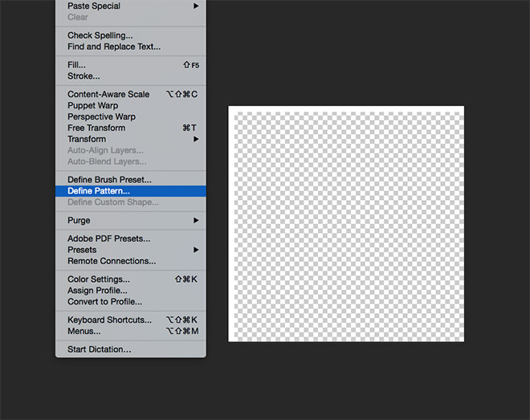Choose Check Spelling from menu

pos(100,35)
